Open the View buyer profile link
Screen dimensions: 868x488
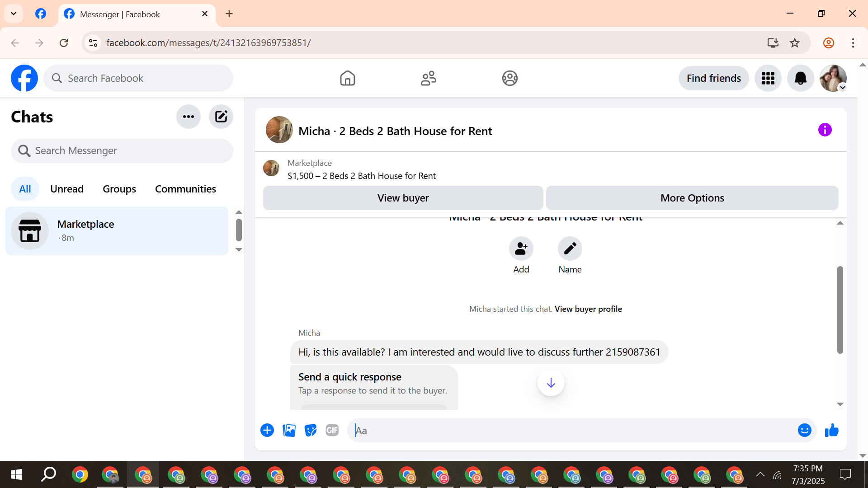click(588, 309)
